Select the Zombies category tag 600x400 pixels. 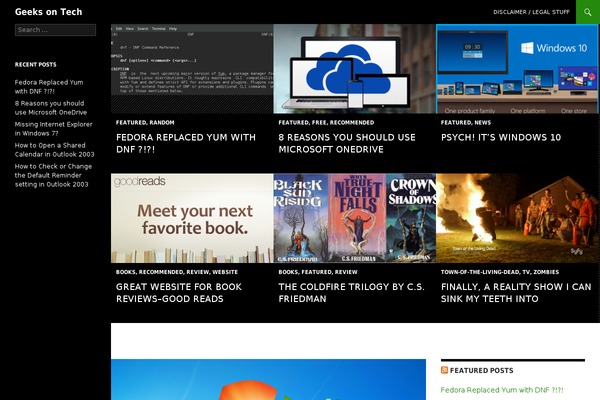click(546, 272)
